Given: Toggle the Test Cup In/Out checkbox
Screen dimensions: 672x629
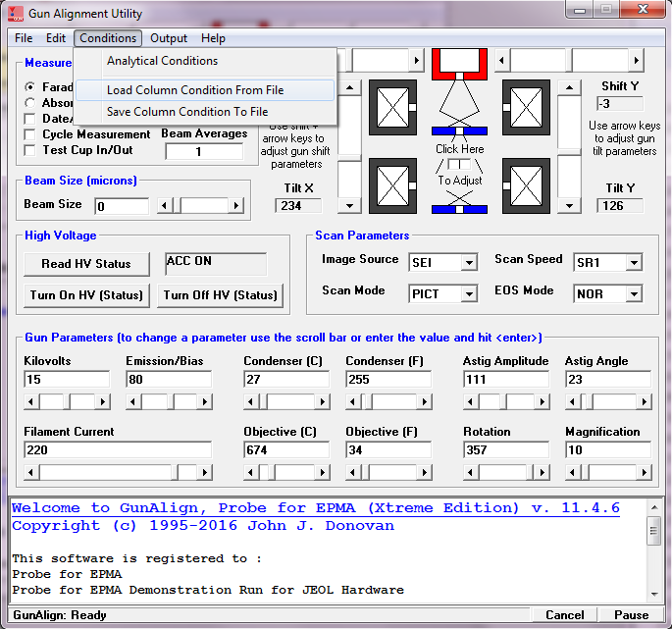Looking at the screenshot, I should point(30,150).
